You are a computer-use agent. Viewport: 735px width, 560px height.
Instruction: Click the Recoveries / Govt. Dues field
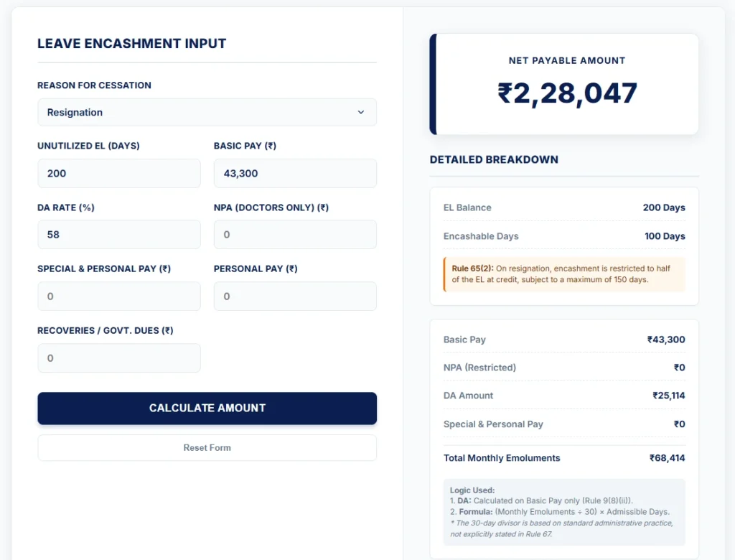[x=118, y=358]
